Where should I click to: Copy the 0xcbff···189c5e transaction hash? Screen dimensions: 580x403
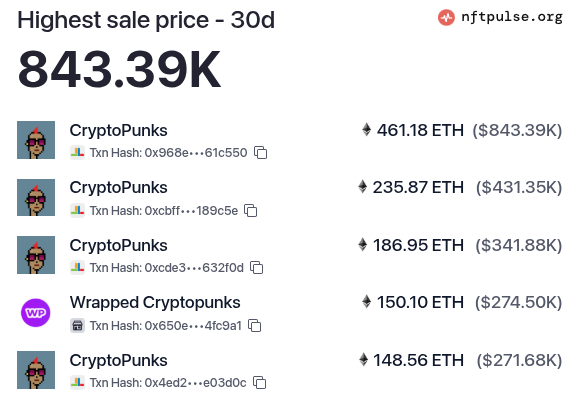[250, 211]
